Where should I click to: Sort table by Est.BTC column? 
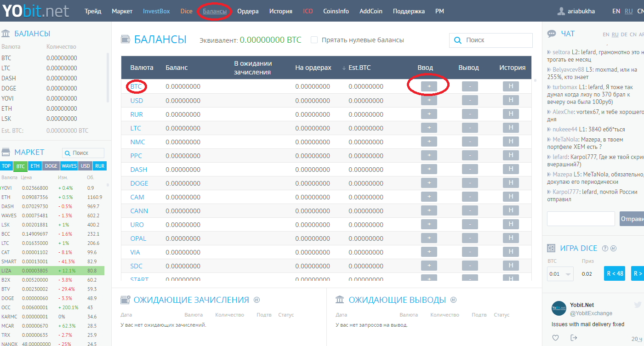(x=357, y=68)
